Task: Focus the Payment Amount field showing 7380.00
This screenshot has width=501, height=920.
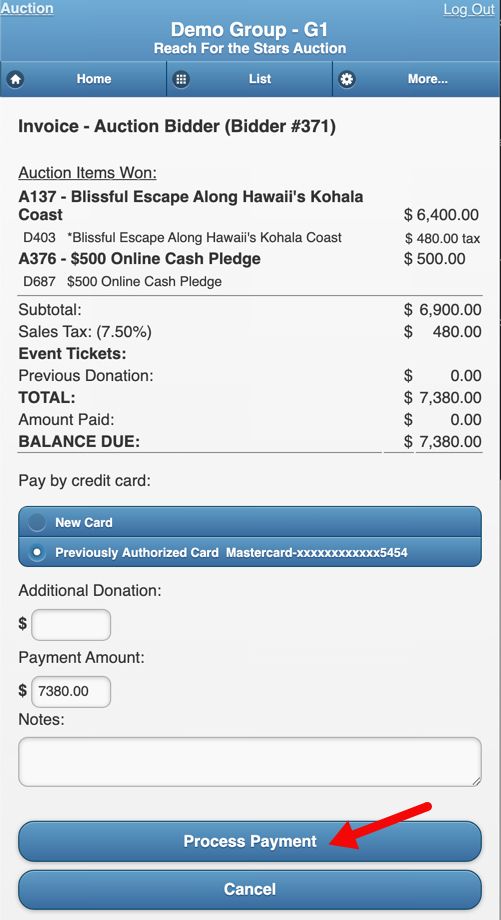Action: [71, 691]
